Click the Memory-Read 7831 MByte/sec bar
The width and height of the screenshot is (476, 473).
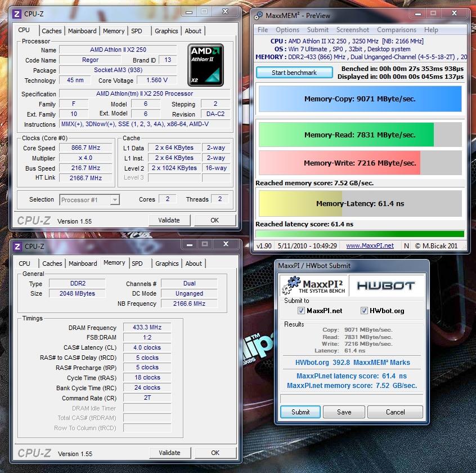tap(360, 135)
